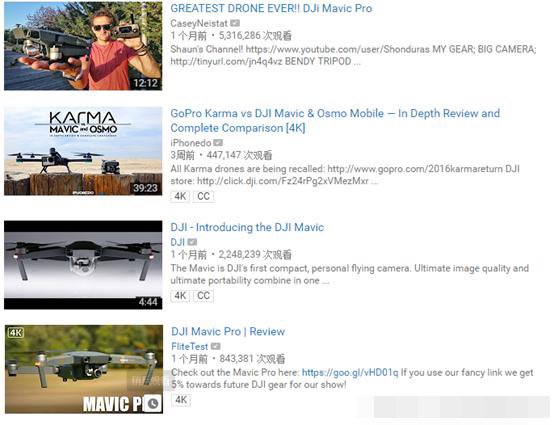This screenshot has width=554, height=425.
Task: Click the 4K badge under FliteTest video
Action: coord(181,400)
